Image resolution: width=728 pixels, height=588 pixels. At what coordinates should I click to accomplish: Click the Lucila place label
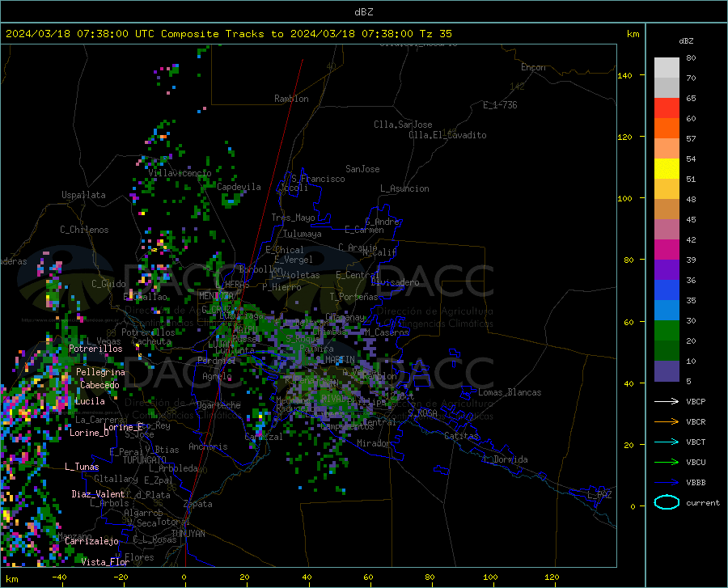[90, 401]
